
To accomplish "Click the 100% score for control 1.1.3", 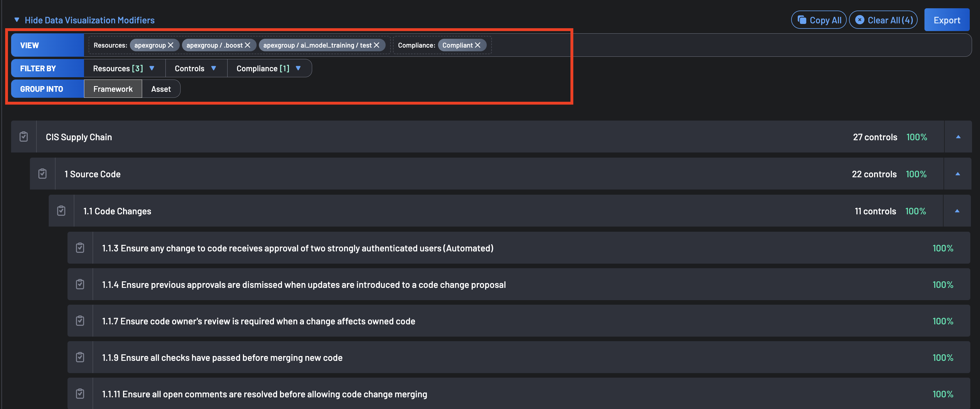I will point(943,248).
